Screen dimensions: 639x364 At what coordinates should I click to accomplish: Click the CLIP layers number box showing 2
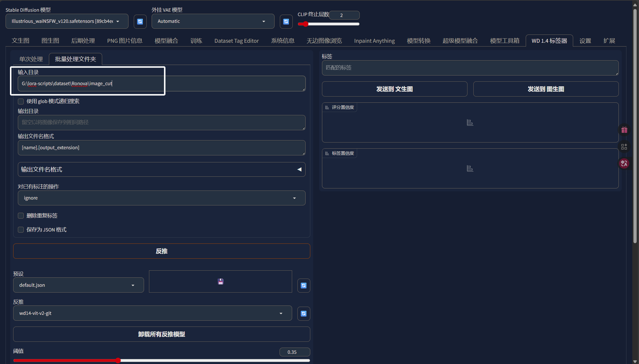344,15
